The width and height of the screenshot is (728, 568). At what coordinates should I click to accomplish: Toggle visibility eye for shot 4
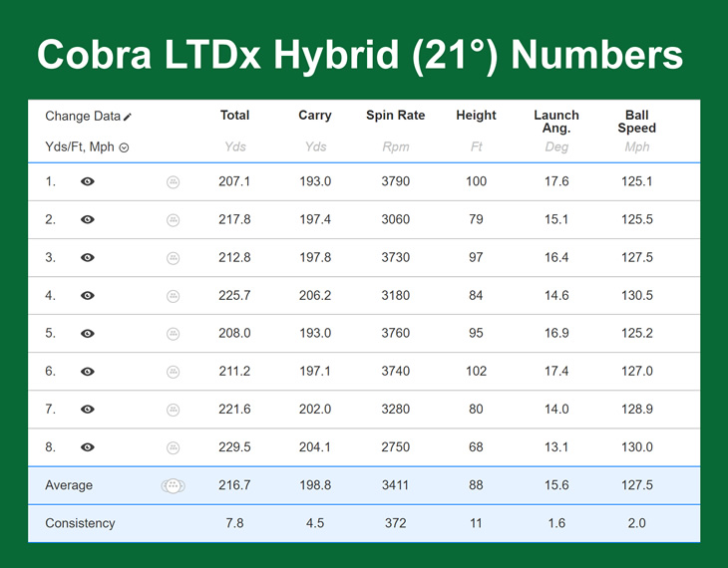click(88, 296)
